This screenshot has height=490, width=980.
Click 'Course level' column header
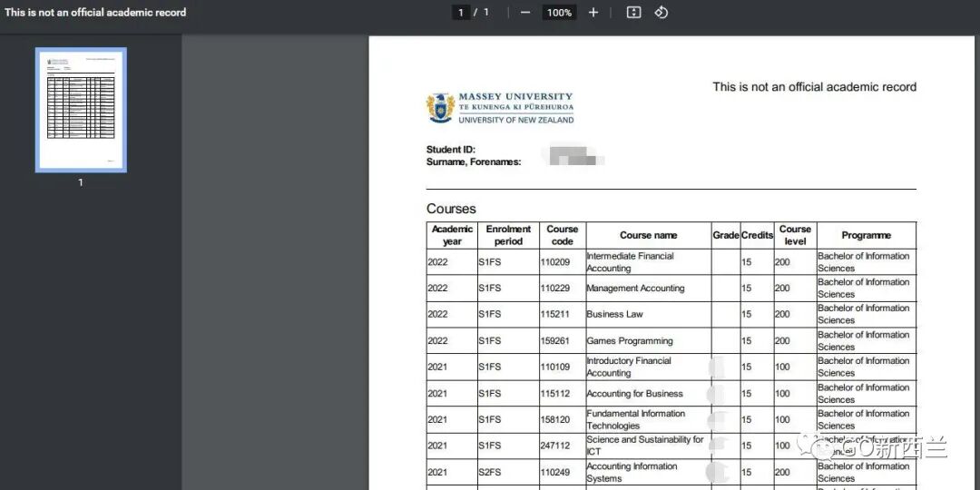(x=795, y=235)
